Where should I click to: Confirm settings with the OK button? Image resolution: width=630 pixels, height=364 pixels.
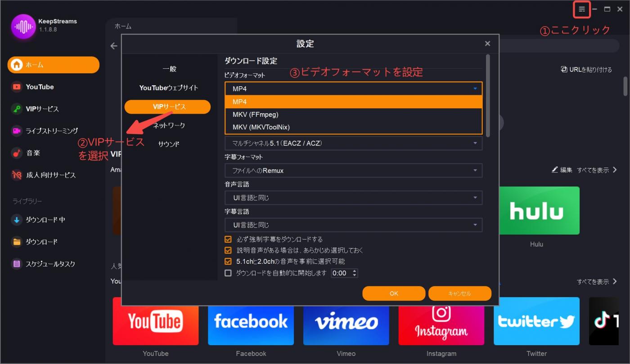[x=393, y=293]
